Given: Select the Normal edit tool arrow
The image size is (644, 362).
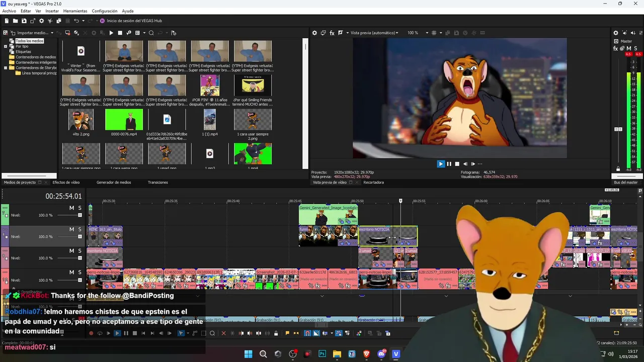Looking at the screenshot, I should 181,333.
